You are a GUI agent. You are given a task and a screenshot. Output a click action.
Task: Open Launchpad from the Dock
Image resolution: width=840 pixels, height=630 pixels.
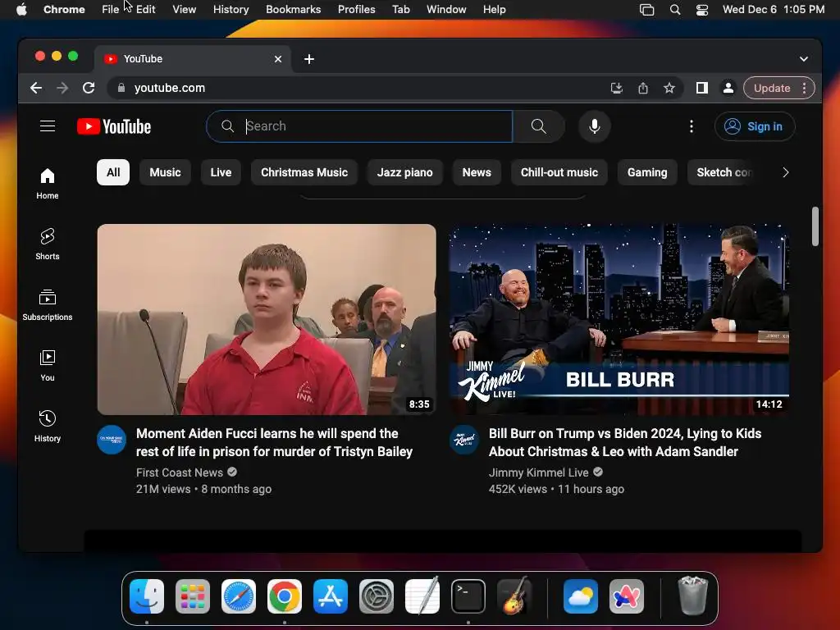[x=192, y=596]
